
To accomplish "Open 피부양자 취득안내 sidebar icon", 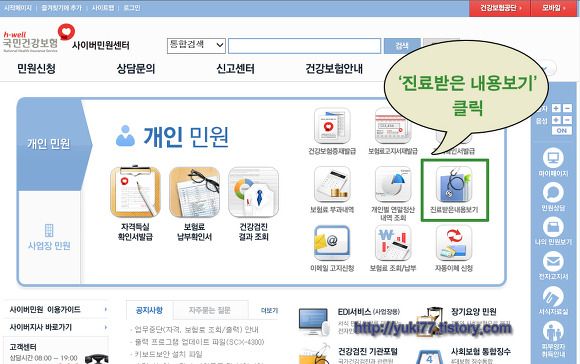I will pos(553,331).
